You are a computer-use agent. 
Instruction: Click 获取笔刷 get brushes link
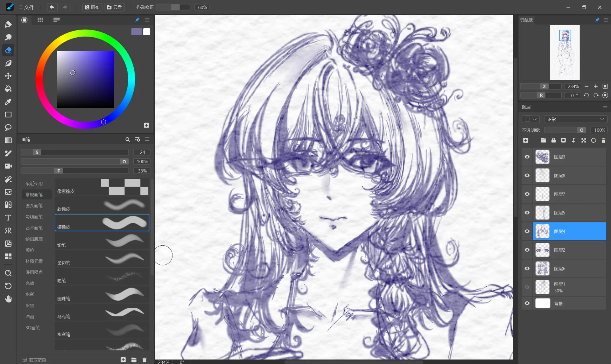pos(34,360)
